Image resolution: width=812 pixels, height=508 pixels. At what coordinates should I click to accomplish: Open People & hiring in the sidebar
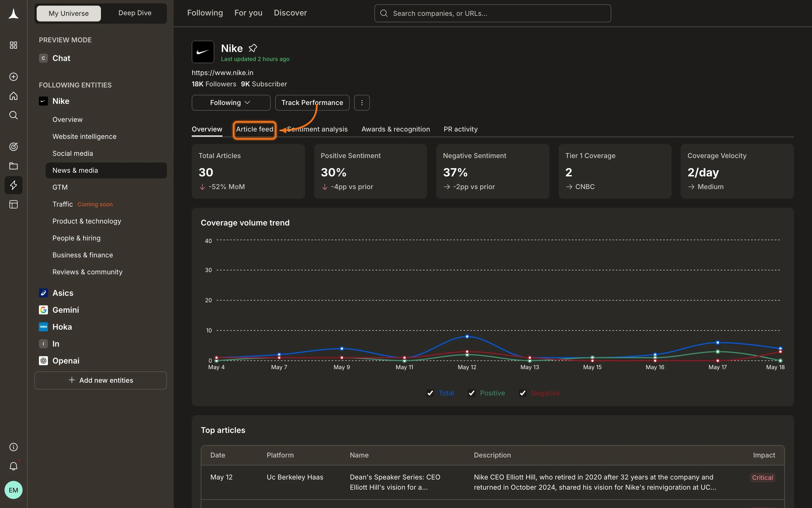(x=76, y=238)
